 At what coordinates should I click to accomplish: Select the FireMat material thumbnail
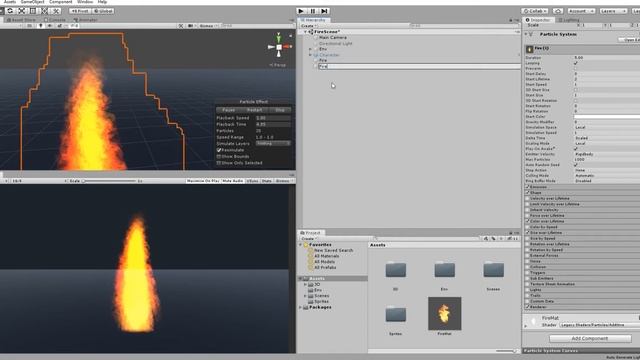[x=444, y=313]
